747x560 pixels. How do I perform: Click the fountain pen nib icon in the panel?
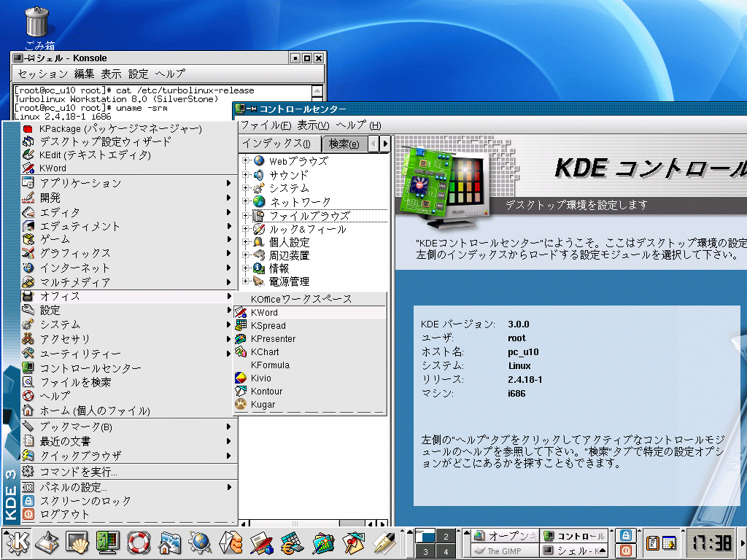pos(384,542)
